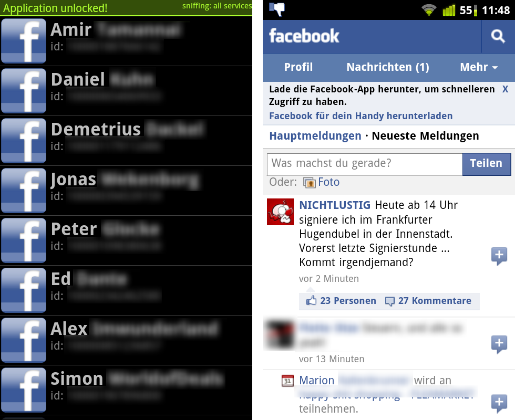Click the plus icon beside Marion's event
Image resolution: width=515 pixels, height=420 pixels.
tap(499, 403)
